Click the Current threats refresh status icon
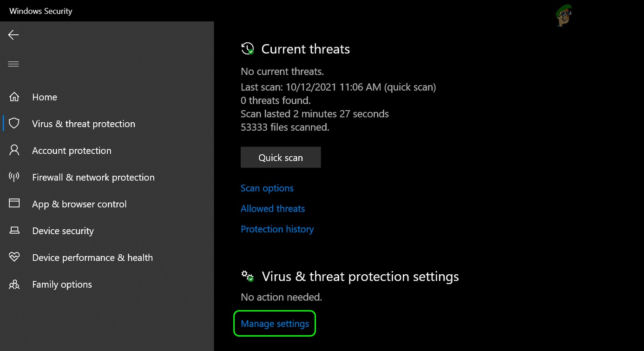This screenshot has height=351, width=644. [x=248, y=48]
